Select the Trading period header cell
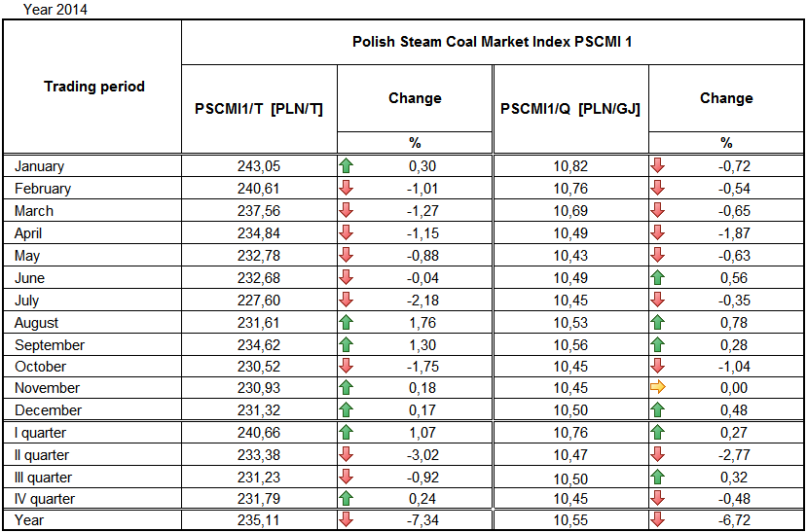 click(94, 87)
